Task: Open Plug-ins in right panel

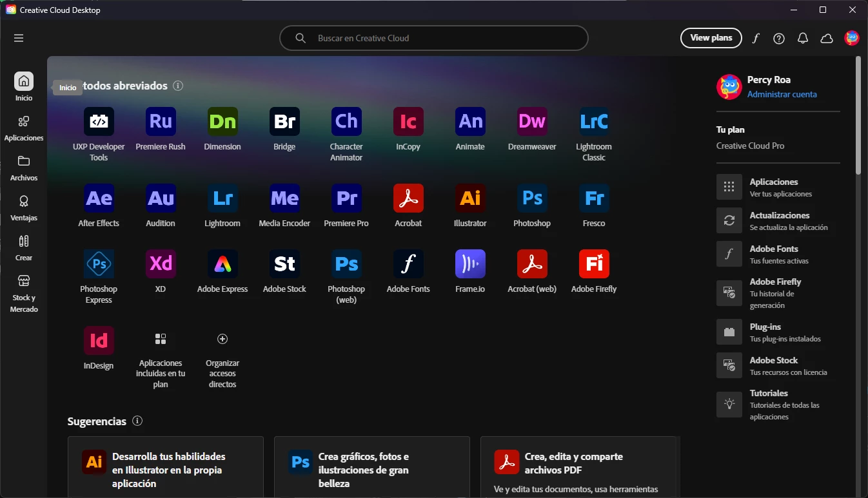Action: [x=778, y=332]
